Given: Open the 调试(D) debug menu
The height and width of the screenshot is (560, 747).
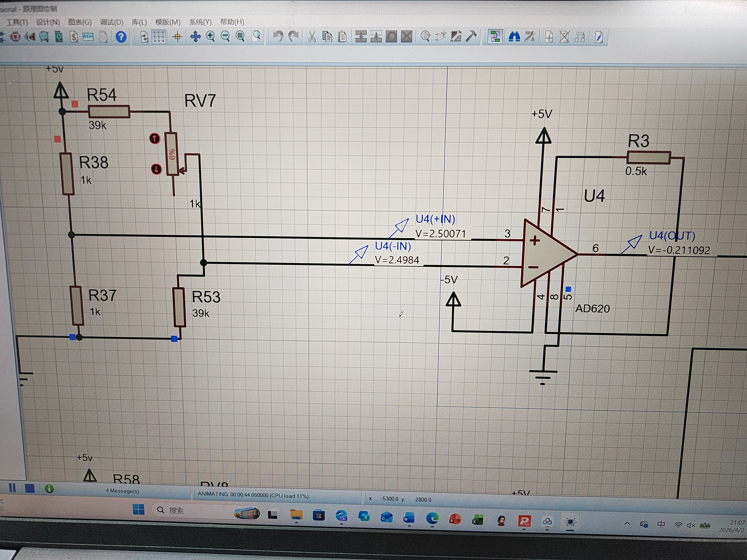Looking at the screenshot, I should (x=111, y=23).
